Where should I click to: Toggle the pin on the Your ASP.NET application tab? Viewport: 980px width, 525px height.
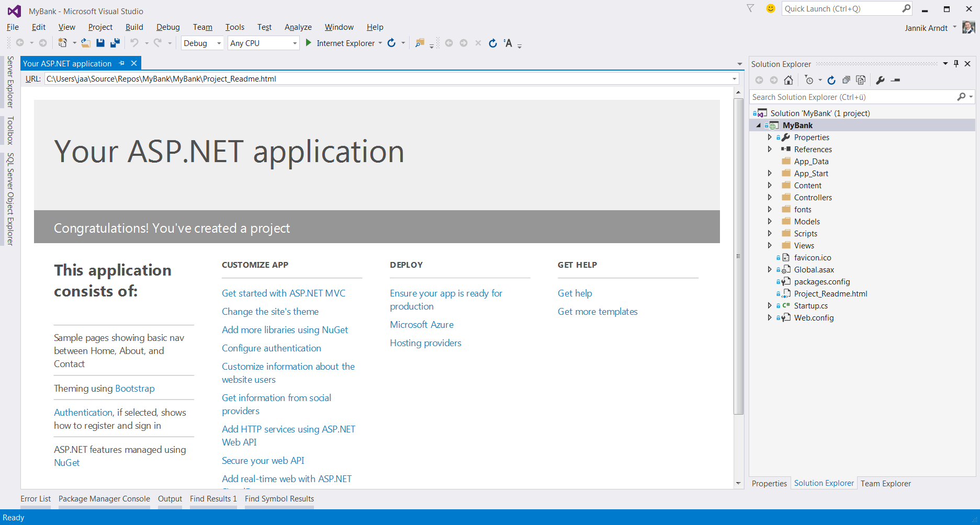(x=121, y=63)
